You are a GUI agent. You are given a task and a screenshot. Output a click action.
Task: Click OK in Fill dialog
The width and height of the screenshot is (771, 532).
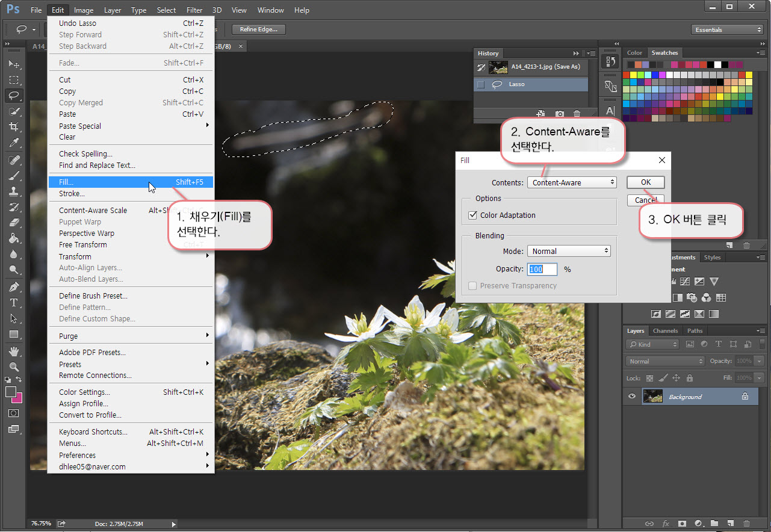tap(645, 182)
